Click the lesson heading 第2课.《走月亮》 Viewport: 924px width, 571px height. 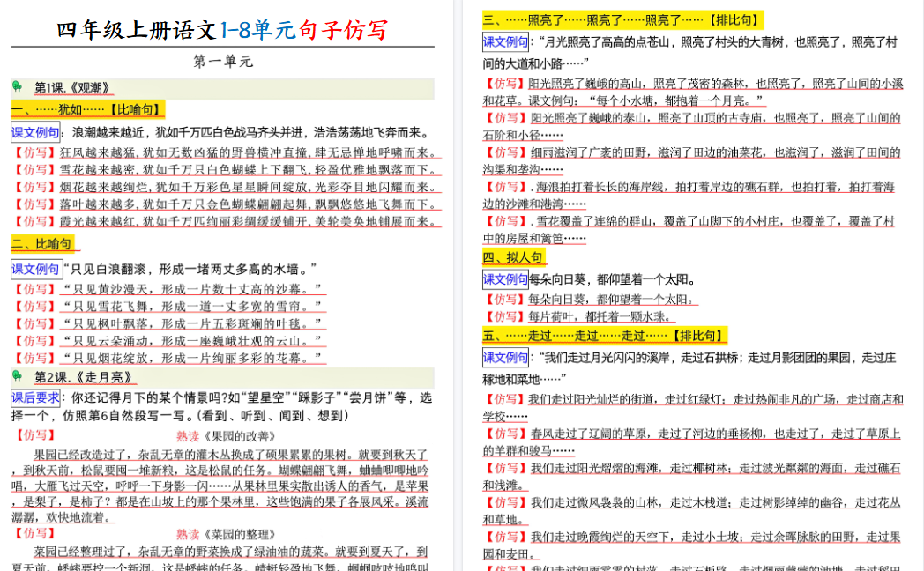point(84,377)
